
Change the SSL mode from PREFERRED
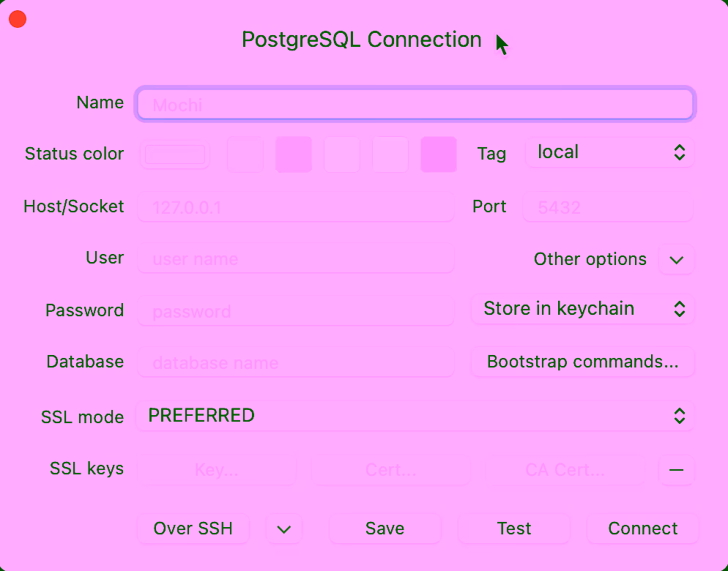coord(415,417)
